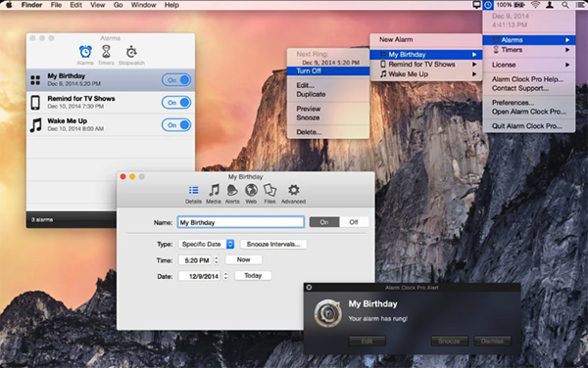Close the Alarm Clock Pro Alert popup
This screenshot has width=588, height=368.
[x=309, y=287]
